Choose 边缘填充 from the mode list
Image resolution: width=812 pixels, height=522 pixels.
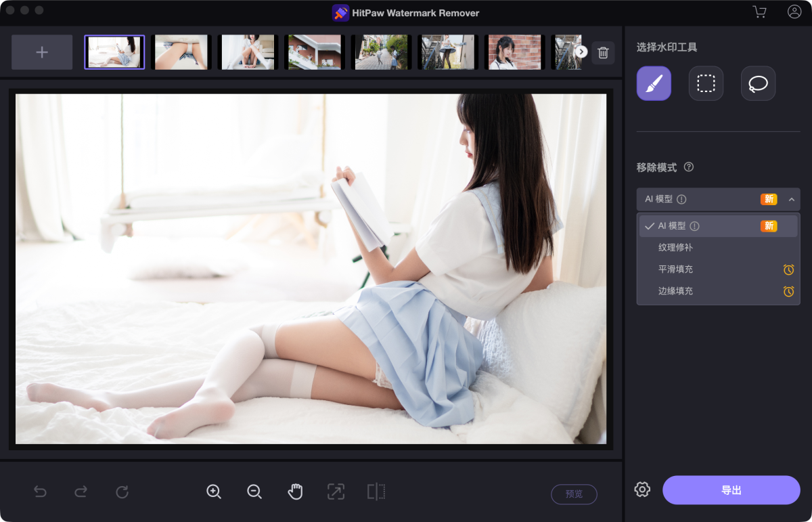tap(675, 291)
